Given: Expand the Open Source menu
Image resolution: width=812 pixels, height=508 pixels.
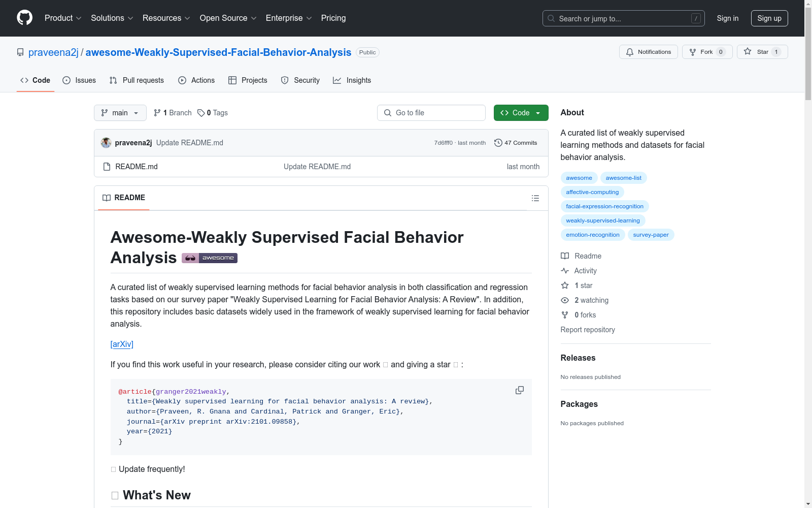Looking at the screenshot, I should tap(228, 18).
